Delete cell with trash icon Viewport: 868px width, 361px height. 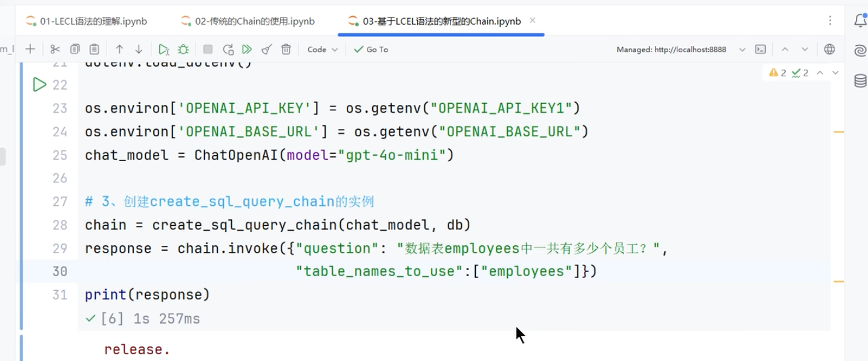[x=286, y=49]
